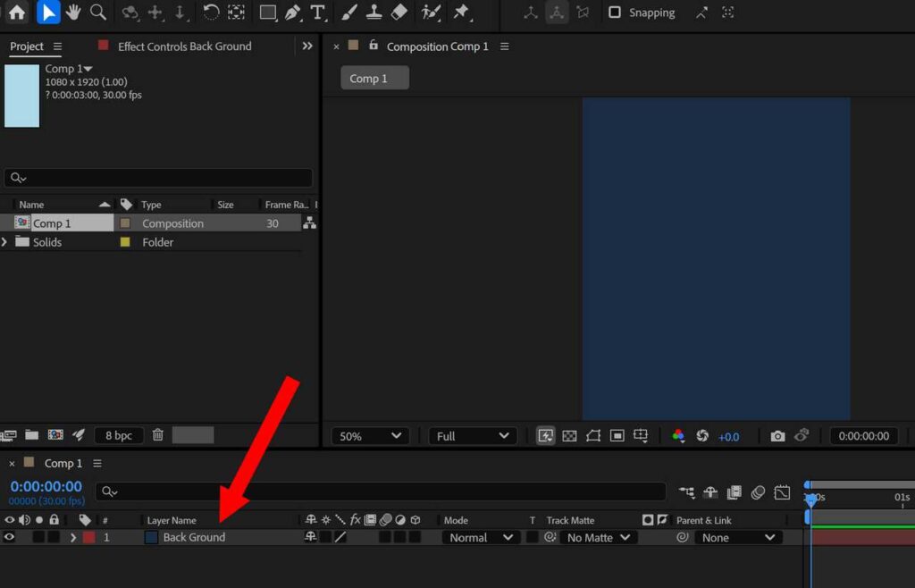Select the Pen tool
This screenshot has width=915, height=588.
tap(293, 13)
